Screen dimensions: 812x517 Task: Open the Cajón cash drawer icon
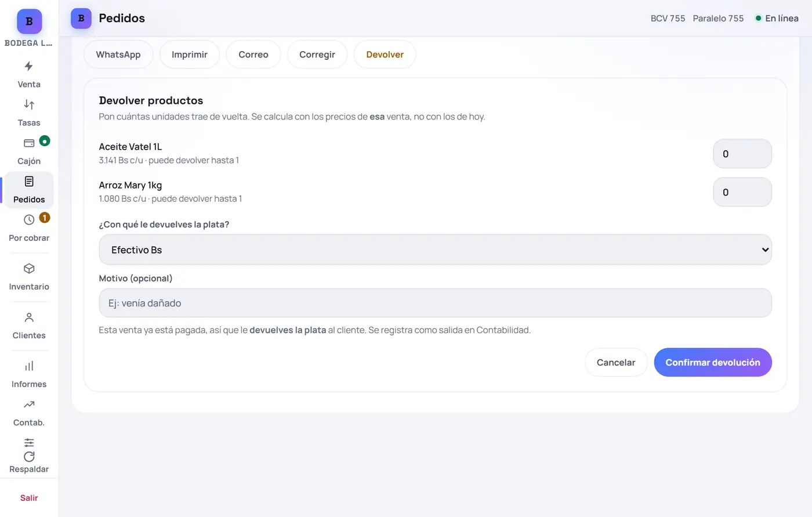[x=29, y=143]
